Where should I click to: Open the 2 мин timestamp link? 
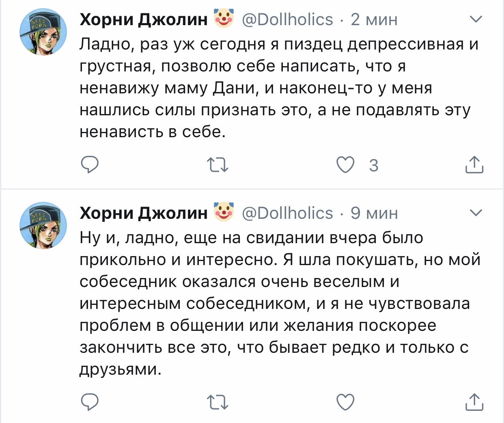pyautogui.click(x=374, y=19)
